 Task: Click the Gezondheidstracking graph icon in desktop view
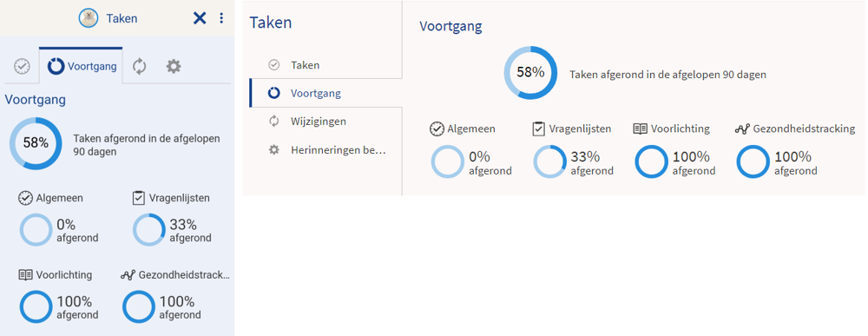742,129
